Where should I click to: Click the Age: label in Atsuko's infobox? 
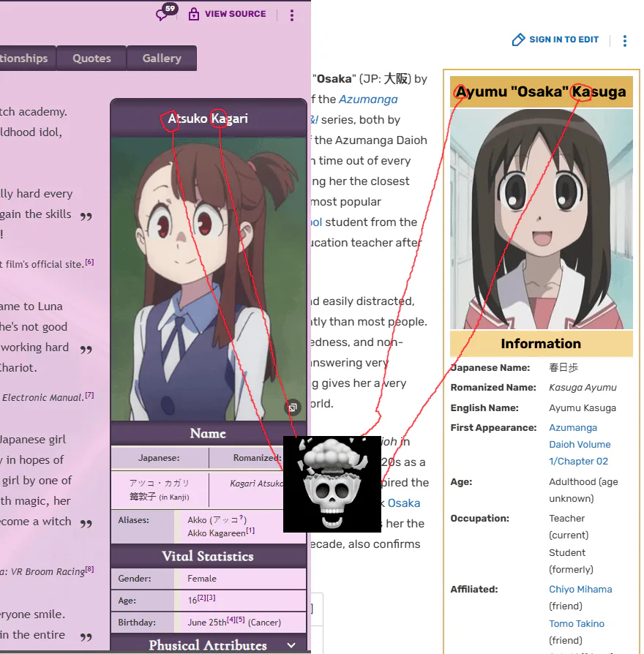click(x=127, y=601)
